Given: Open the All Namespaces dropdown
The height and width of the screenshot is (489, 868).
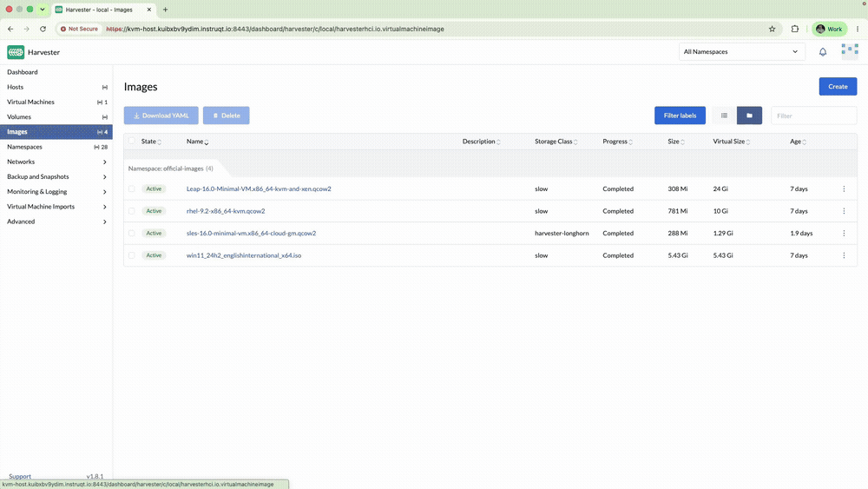Looking at the screenshot, I should point(742,52).
